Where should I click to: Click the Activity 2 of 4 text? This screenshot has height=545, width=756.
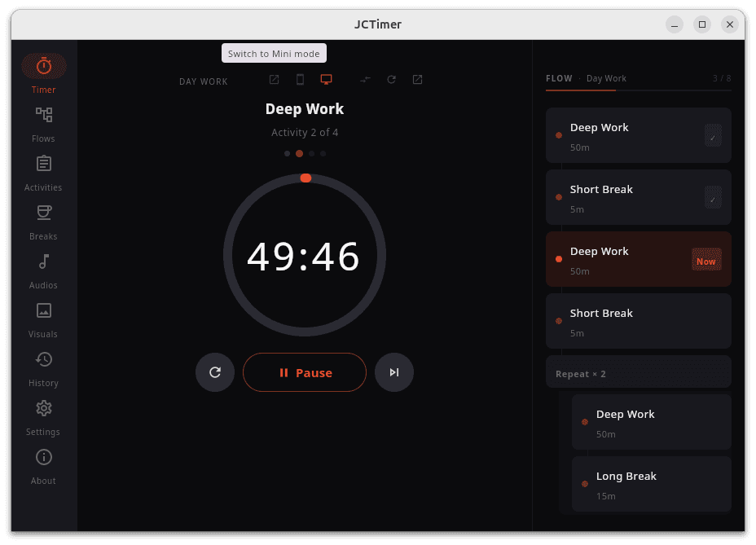[x=305, y=133]
